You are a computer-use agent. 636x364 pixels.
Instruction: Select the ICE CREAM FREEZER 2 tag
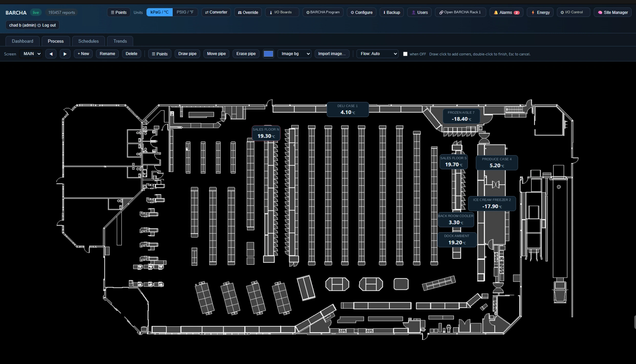[492, 204]
